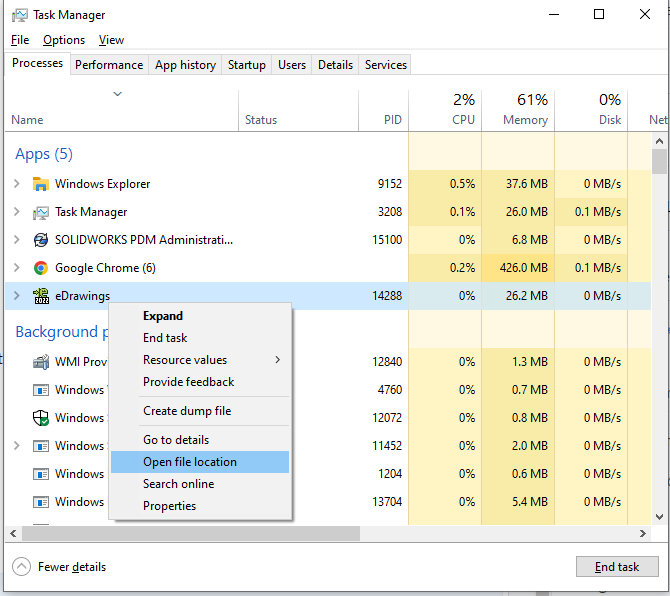
Task: Sort by the Name column header
Action: [x=122, y=110]
